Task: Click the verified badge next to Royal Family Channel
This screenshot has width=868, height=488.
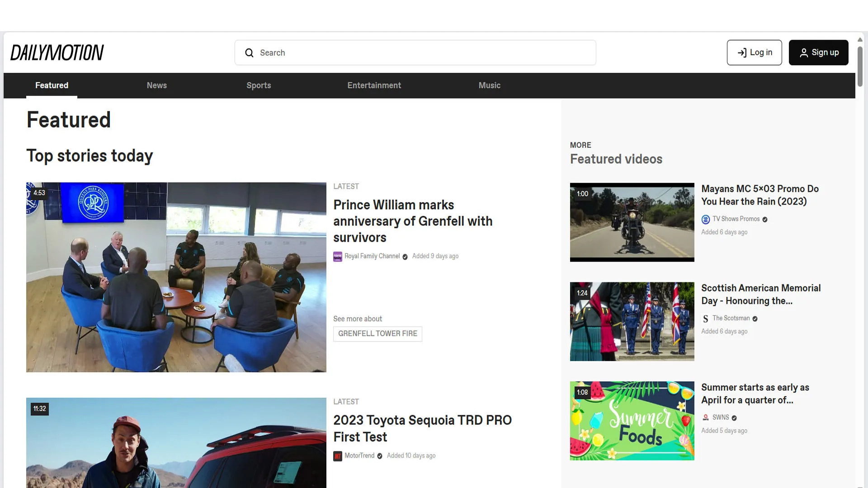Action: click(405, 256)
